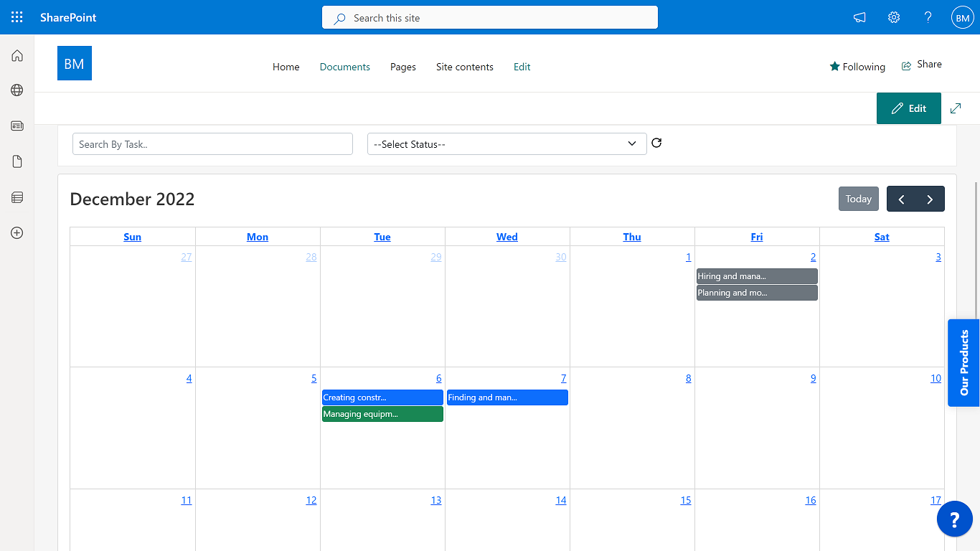980x551 pixels.
Task: Open Documents navigation item
Action: click(x=345, y=67)
